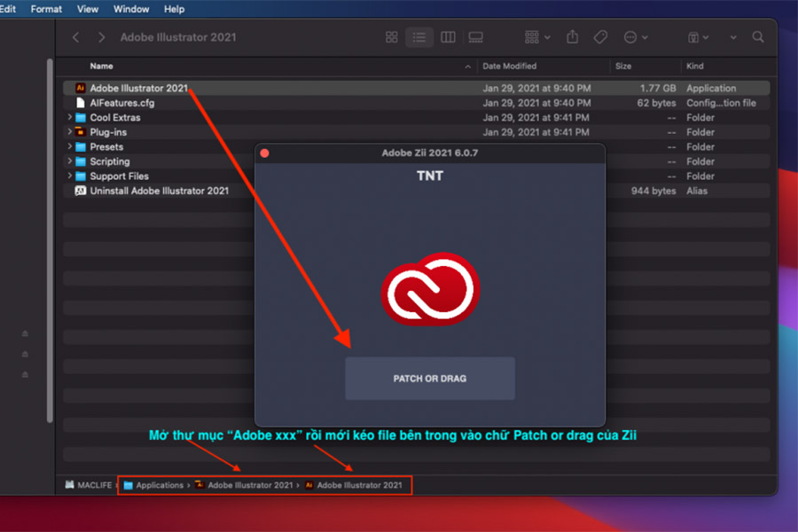Click the Edit Tags toolbar icon
The width and height of the screenshot is (798, 532).
click(x=600, y=37)
